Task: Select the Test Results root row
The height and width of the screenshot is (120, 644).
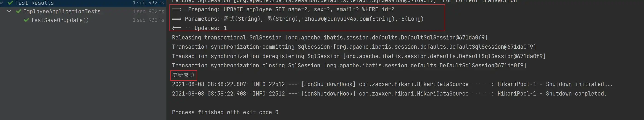Action: click(83, 3)
